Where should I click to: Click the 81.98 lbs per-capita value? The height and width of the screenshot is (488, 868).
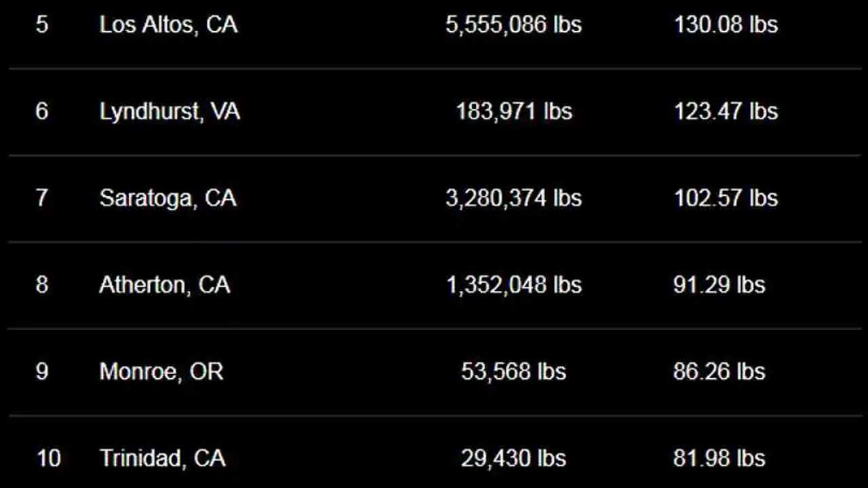[719, 458]
